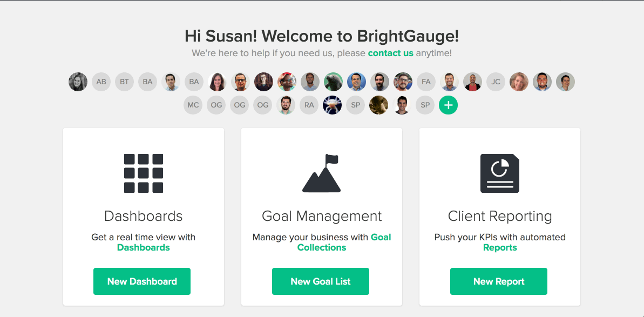
Task: Open the contact us link
Action: tap(391, 53)
